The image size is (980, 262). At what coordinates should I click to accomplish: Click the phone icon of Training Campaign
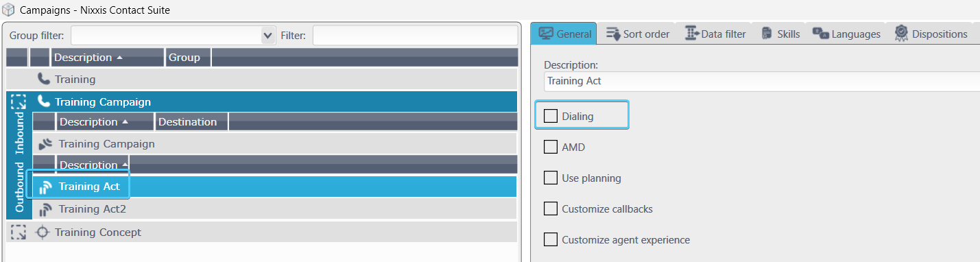tap(44, 102)
